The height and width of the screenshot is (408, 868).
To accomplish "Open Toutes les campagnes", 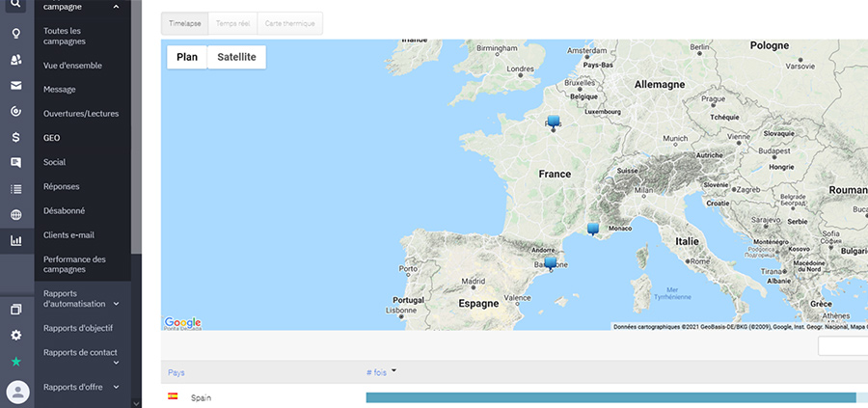I will (65, 36).
